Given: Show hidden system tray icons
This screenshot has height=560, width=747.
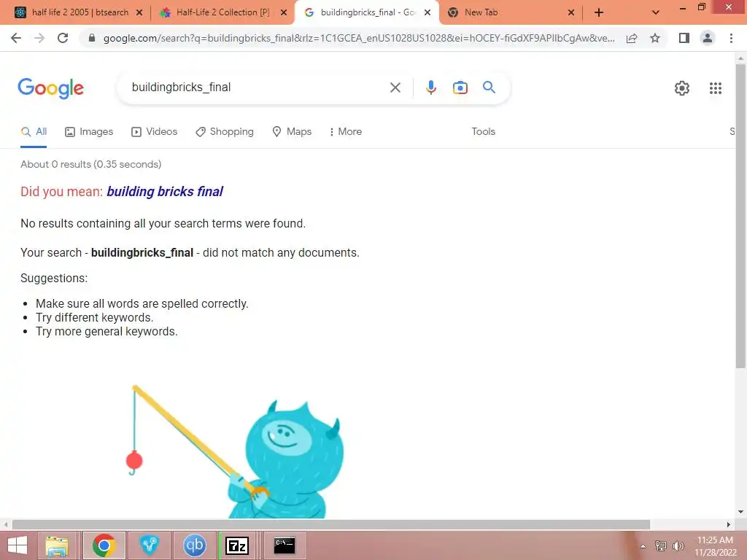Looking at the screenshot, I should pyautogui.click(x=643, y=546).
